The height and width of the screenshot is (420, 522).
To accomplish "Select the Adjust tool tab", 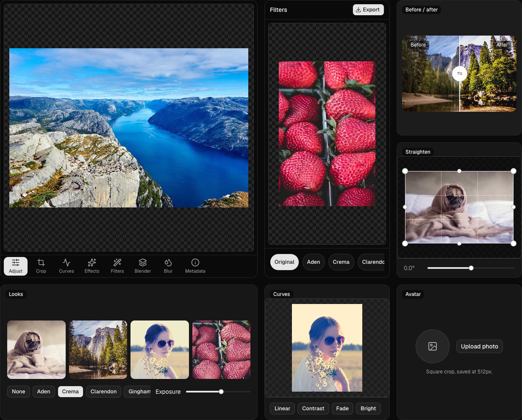I will 16,266.
